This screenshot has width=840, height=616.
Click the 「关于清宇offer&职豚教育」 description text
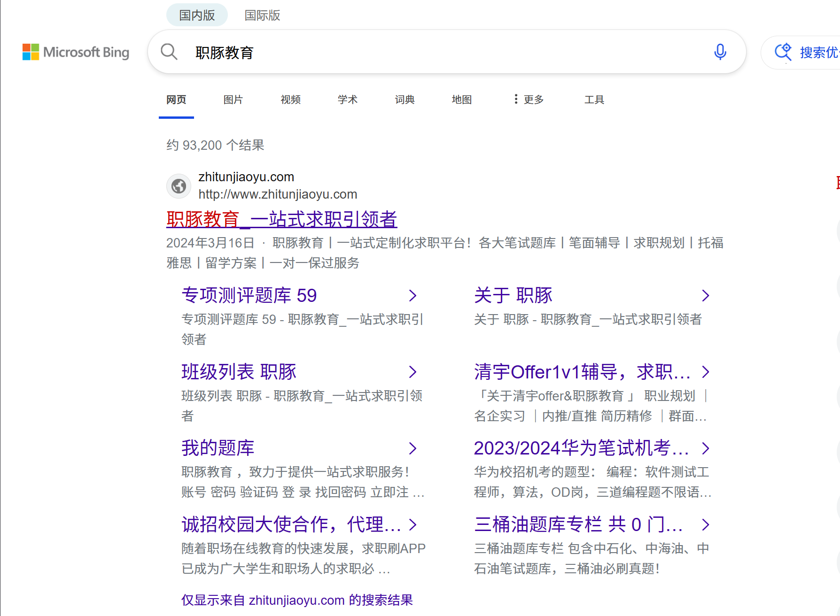click(591, 406)
